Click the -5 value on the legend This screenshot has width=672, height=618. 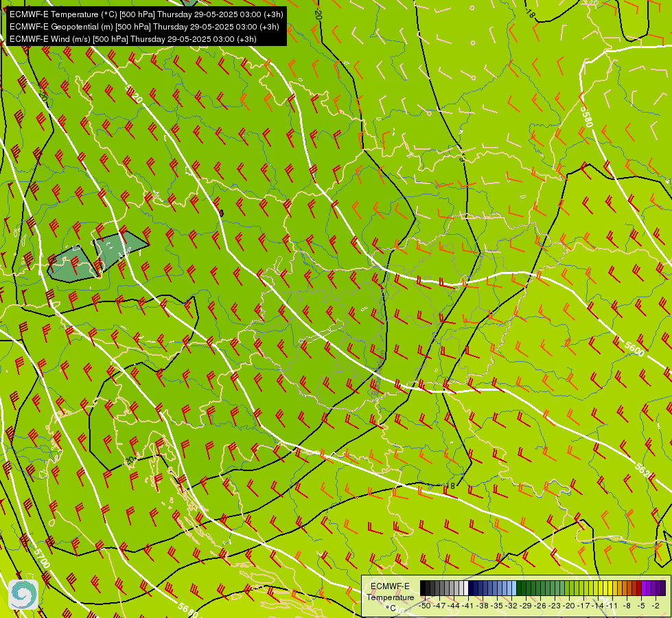pyautogui.click(x=641, y=606)
